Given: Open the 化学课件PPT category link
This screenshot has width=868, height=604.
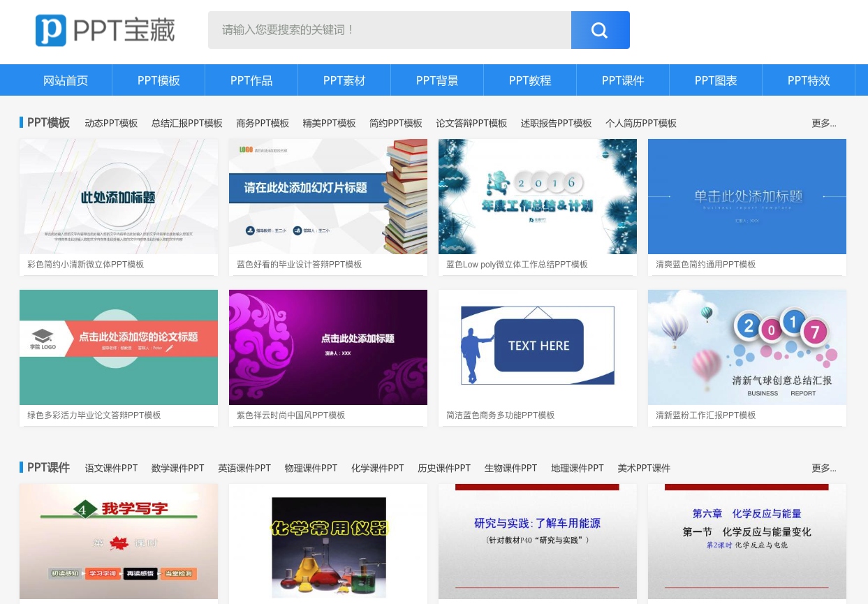Looking at the screenshot, I should pos(378,468).
